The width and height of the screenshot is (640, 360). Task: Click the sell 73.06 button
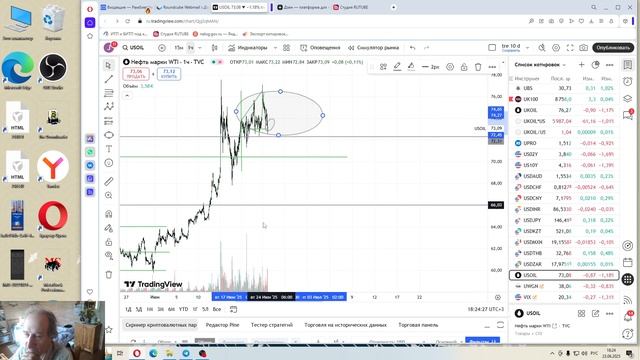click(136, 74)
